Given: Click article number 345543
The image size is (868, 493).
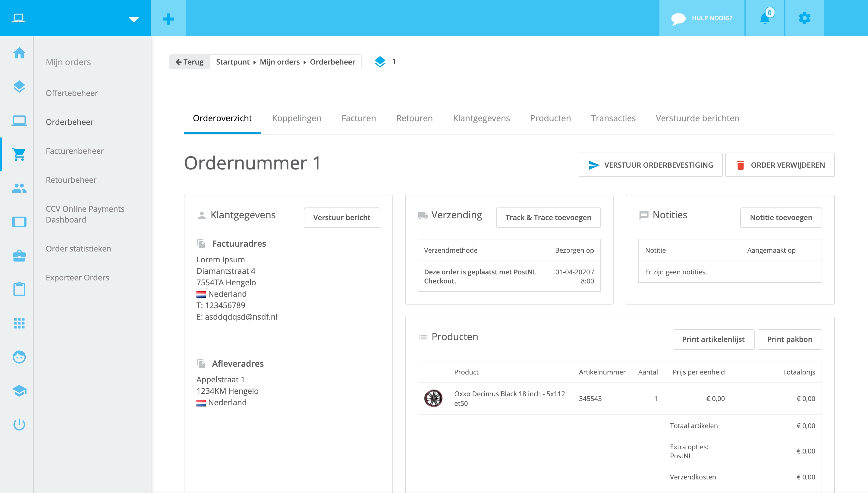Looking at the screenshot, I should (x=590, y=399).
